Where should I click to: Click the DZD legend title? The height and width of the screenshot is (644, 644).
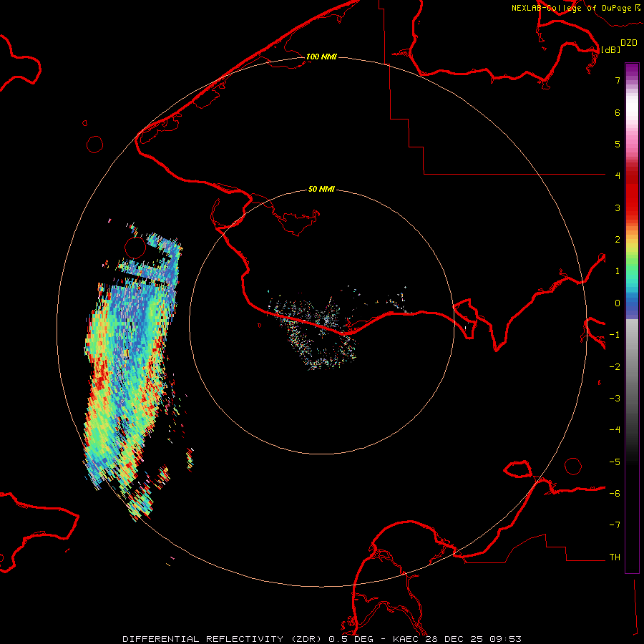(x=628, y=43)
